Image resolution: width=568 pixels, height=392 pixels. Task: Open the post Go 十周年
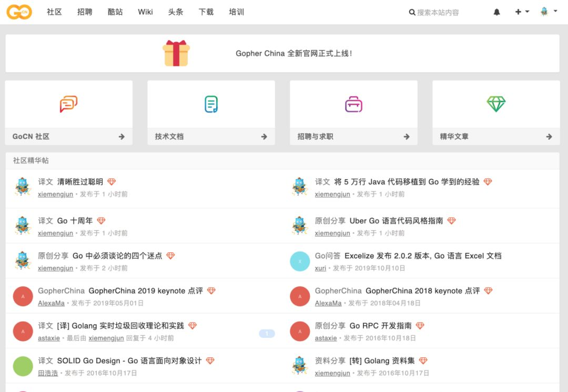[75, 221]
